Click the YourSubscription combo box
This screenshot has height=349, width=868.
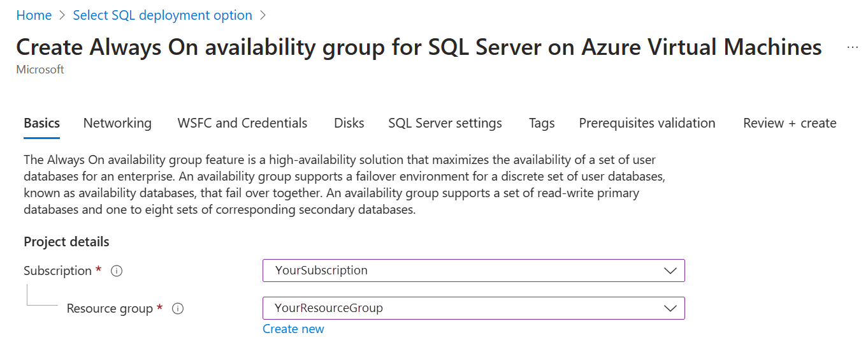473,271
